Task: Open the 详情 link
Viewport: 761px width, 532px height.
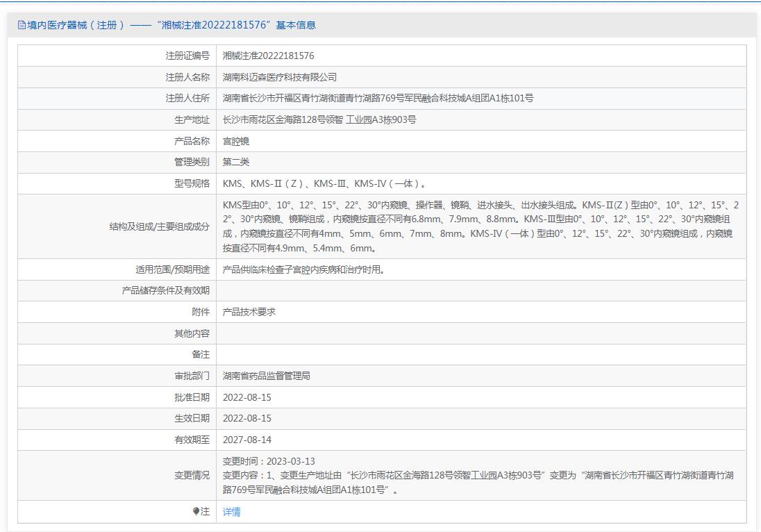Action: (x=232, y=512)
